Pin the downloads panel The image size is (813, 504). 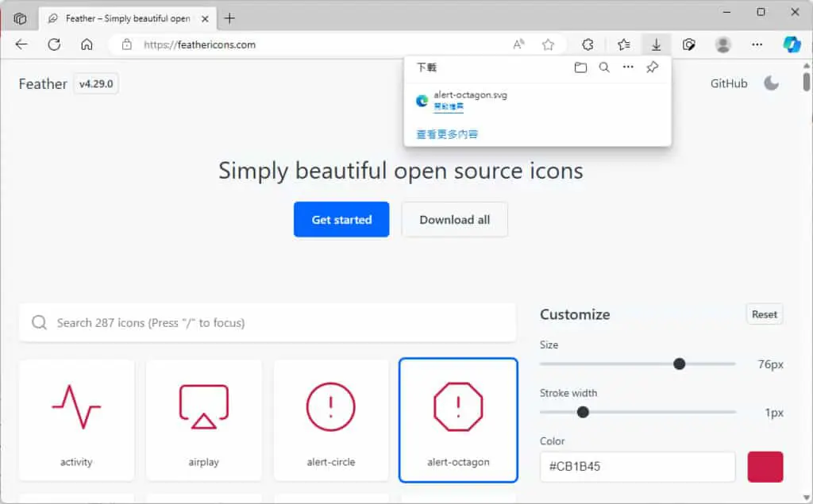pos(653,67)
